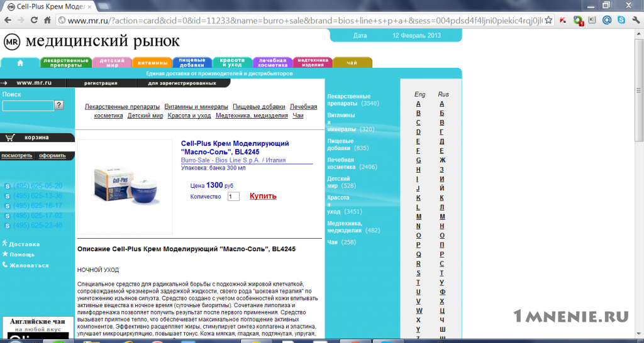Select letter A in the Eng index
Screen dimensions: 644x343
[x=418, y=104]
